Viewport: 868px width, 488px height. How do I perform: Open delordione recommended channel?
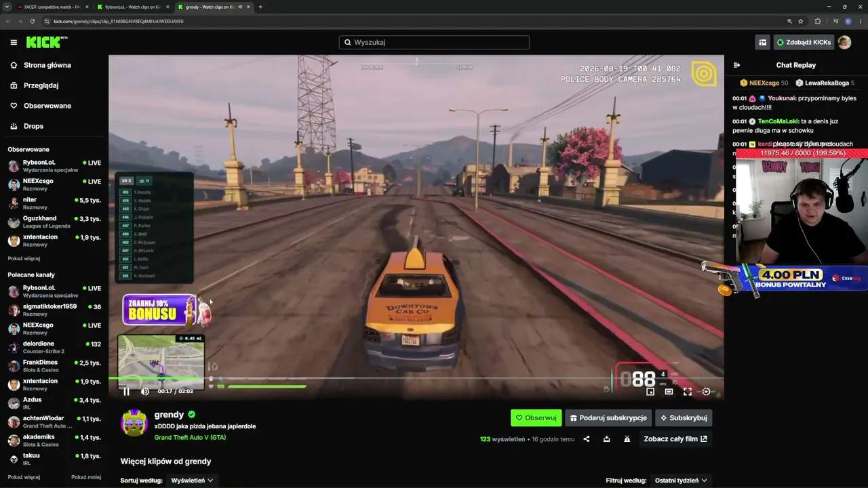(x=54, y=347)
